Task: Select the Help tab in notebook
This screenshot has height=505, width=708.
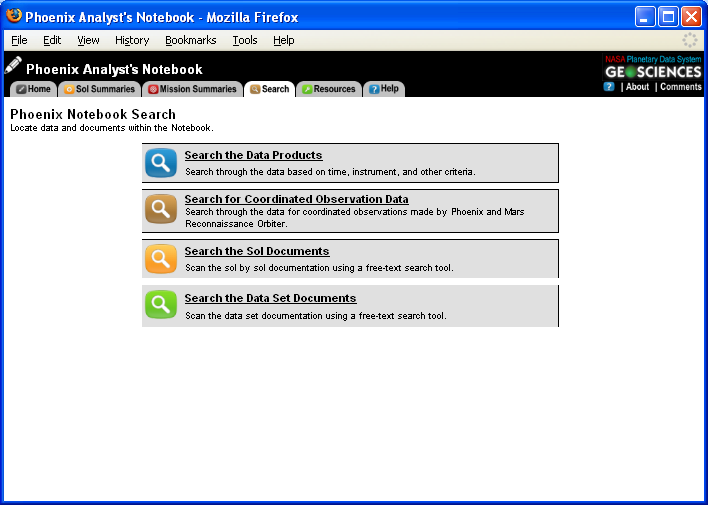Action: click(383, 89)
